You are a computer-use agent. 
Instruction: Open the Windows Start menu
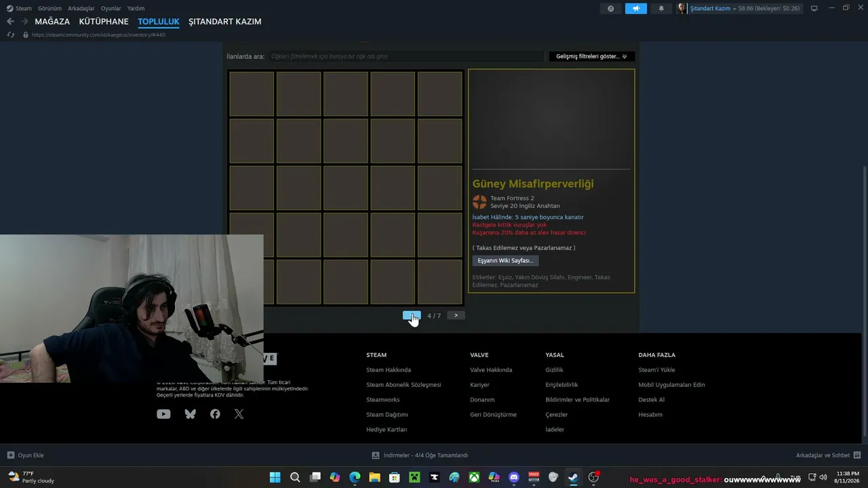tap(275, 477)
